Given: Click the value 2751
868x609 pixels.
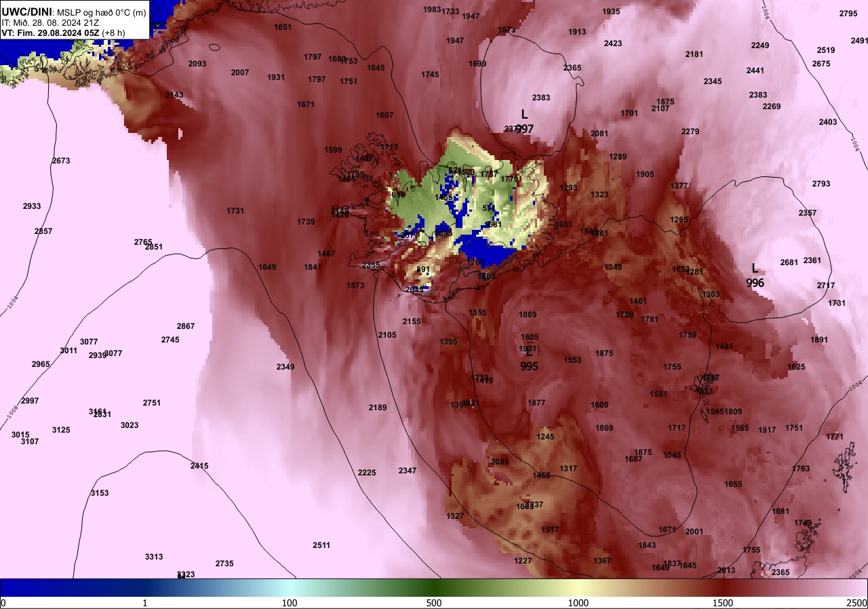Looking at the screenshot, I should click(x=152, y=403).
